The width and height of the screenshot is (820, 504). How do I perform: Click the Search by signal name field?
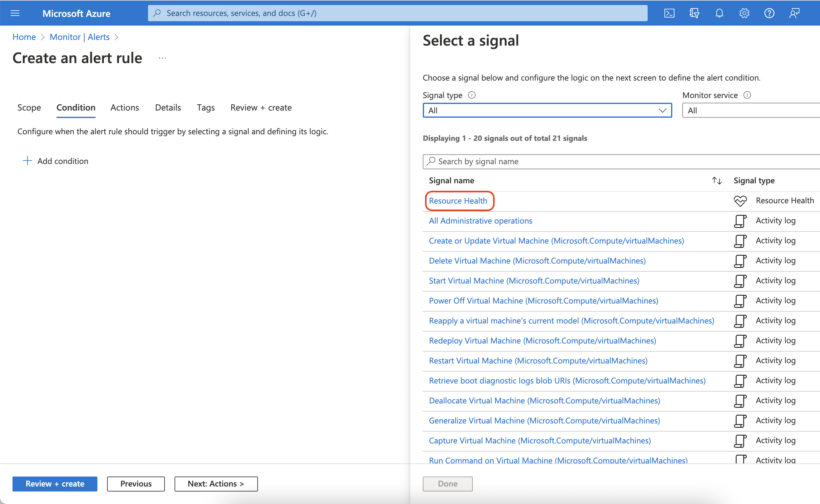(620, 161)
